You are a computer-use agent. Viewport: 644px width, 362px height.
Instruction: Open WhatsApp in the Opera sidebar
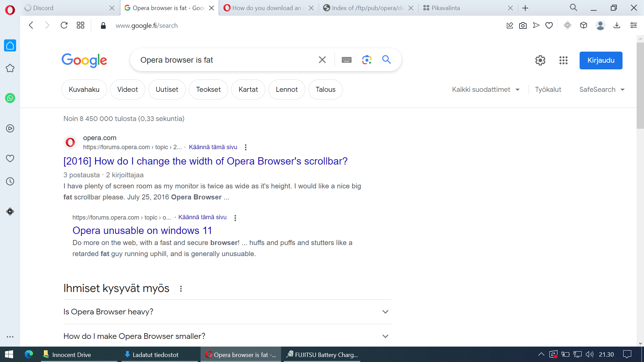[x=10, y=98]
